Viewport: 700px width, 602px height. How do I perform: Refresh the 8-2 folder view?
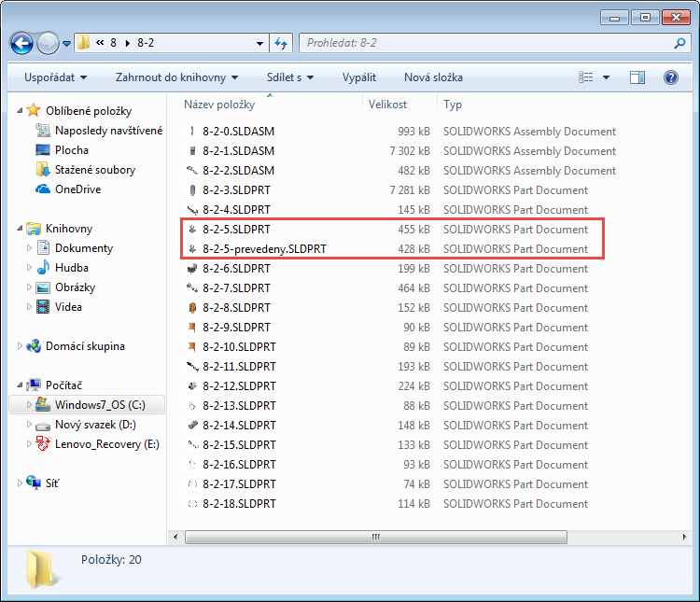281,43
